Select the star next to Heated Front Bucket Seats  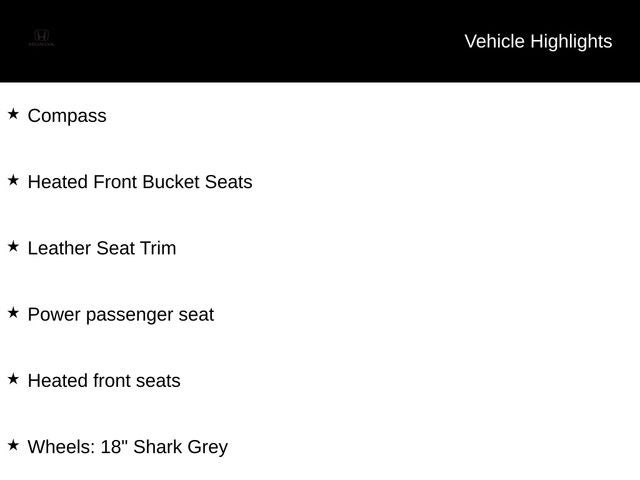(13, 180)
